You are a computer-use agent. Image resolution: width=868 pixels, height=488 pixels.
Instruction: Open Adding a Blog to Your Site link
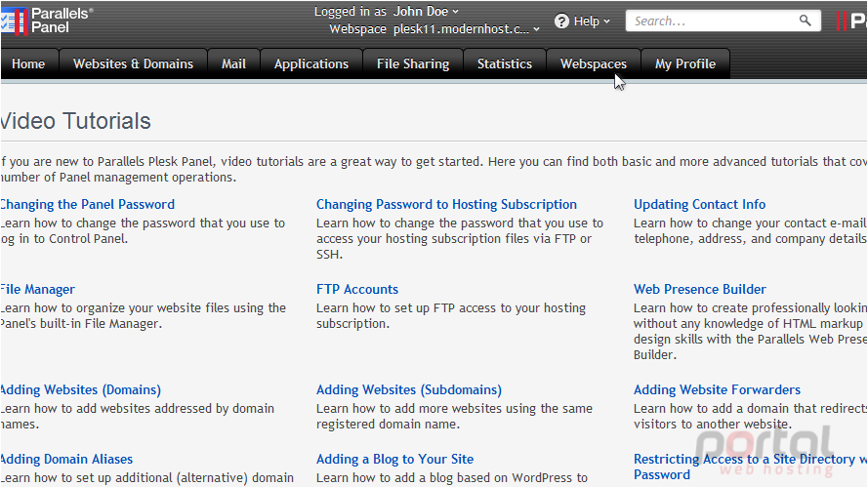click(x=394, y=459)
